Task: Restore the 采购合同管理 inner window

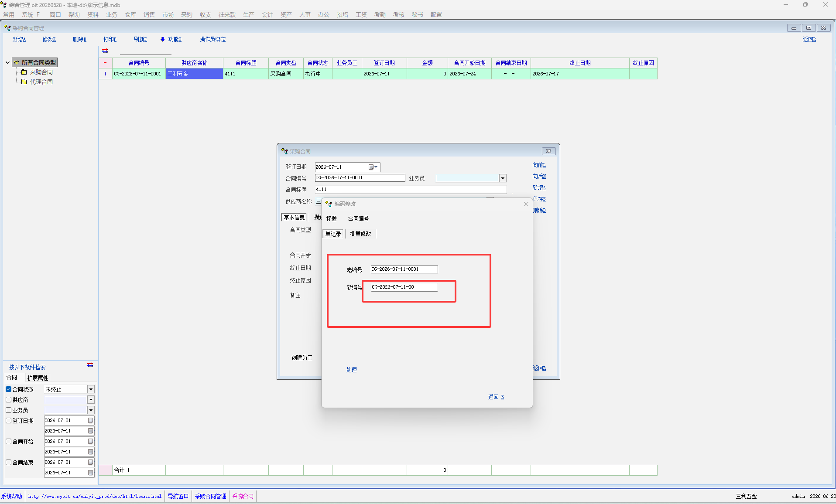Action: coord(809,28)
